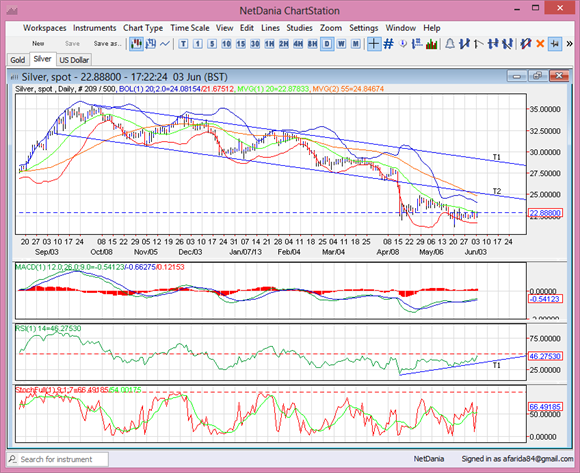Click in the Search for instrument field
Image resolution: width=580 pixels, height=473 pixels.
click(x=58, y=459)
